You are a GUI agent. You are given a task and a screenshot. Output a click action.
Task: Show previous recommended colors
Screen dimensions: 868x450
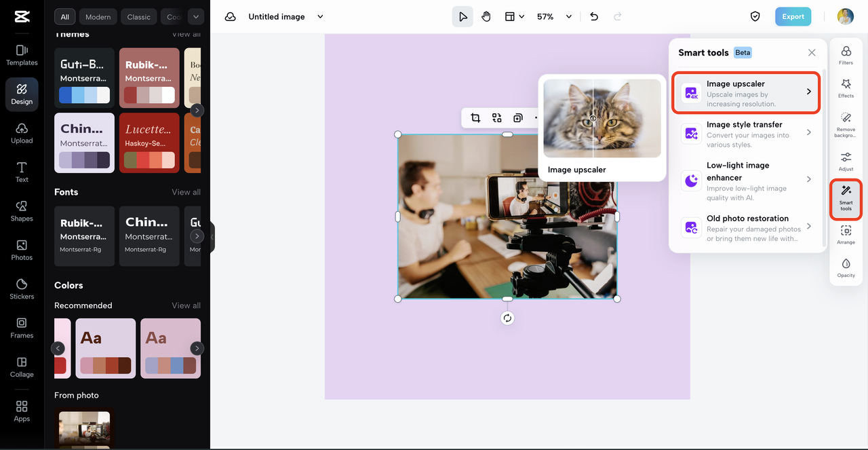click(x=58, y=348)
